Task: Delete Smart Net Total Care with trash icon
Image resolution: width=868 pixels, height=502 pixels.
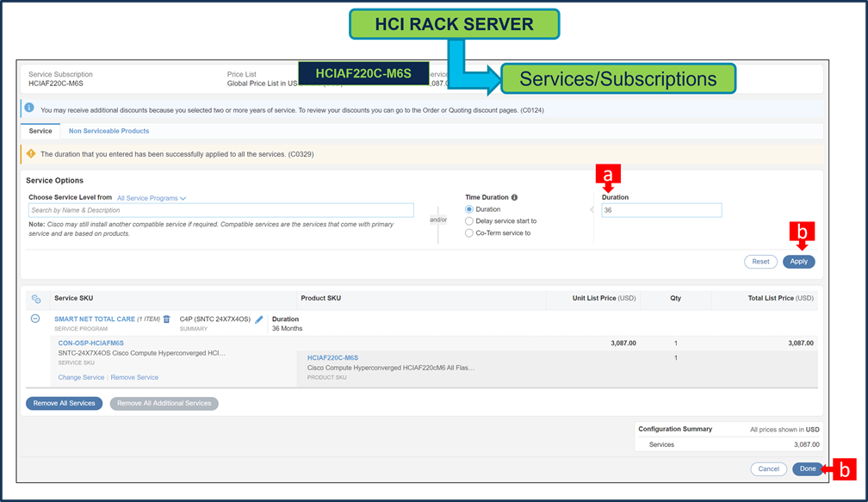Action: click(x=167, y=319)
